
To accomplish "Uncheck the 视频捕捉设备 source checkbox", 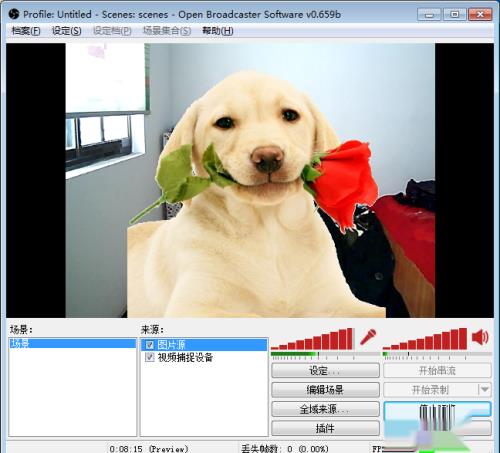I will 150,357.
